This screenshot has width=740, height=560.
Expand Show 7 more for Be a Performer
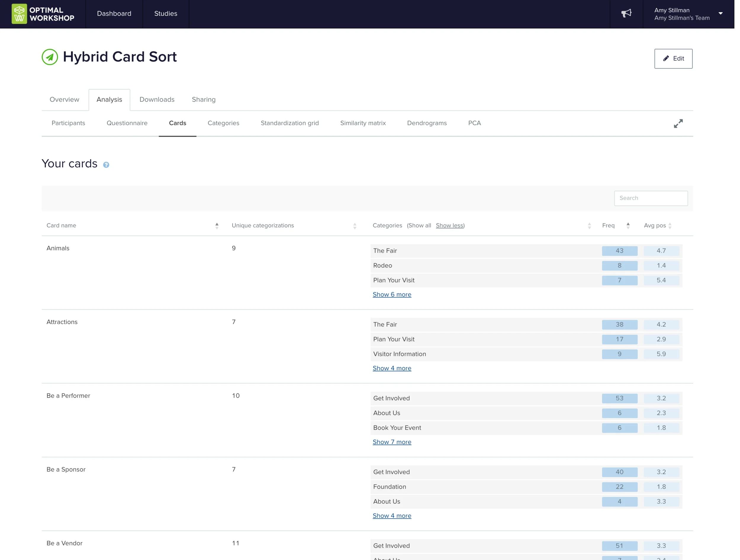point(392,442)
